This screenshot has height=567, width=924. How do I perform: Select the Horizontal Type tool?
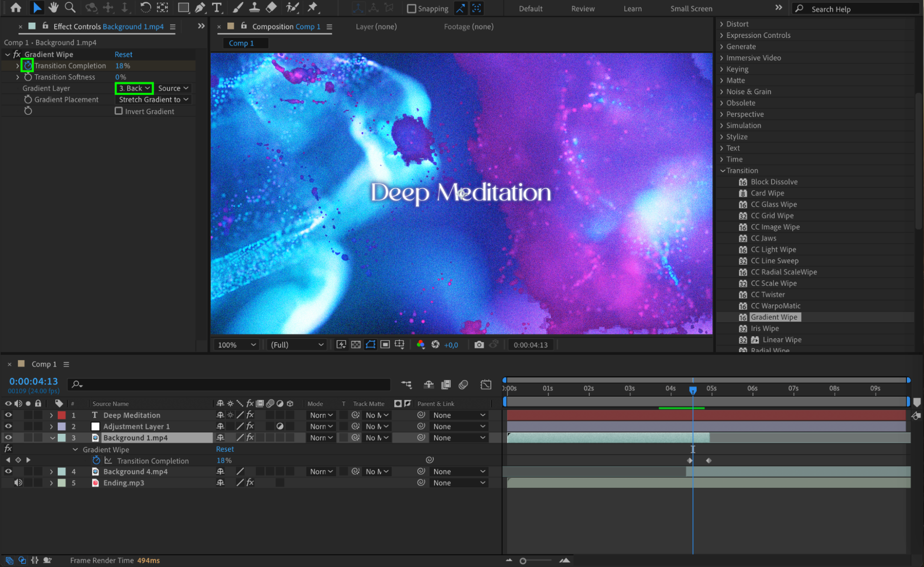click(216, 7)
